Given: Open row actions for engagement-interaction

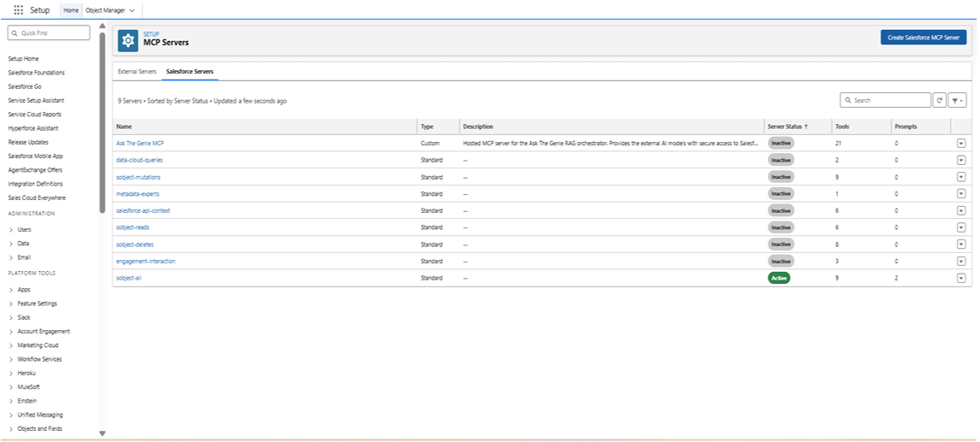Looking at the screenshot, I should [x=960, y=262].
